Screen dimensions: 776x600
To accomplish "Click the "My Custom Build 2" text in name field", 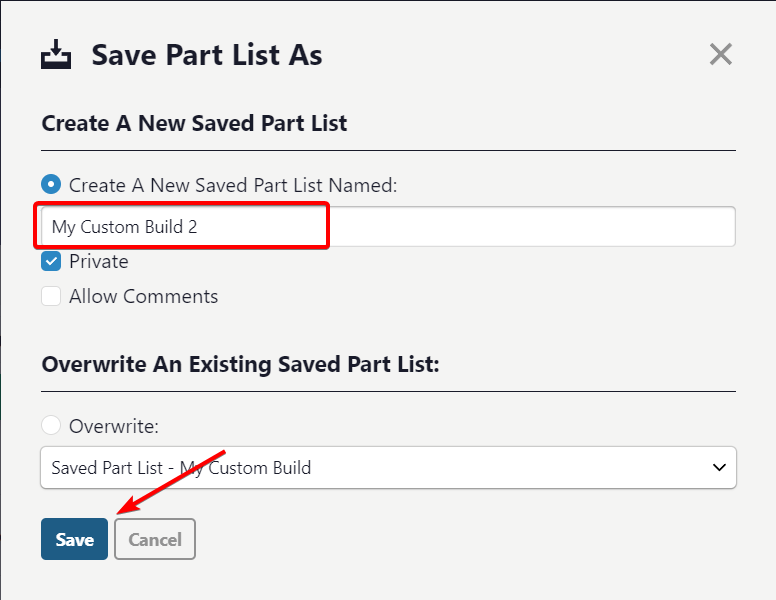I will point(124,227).
